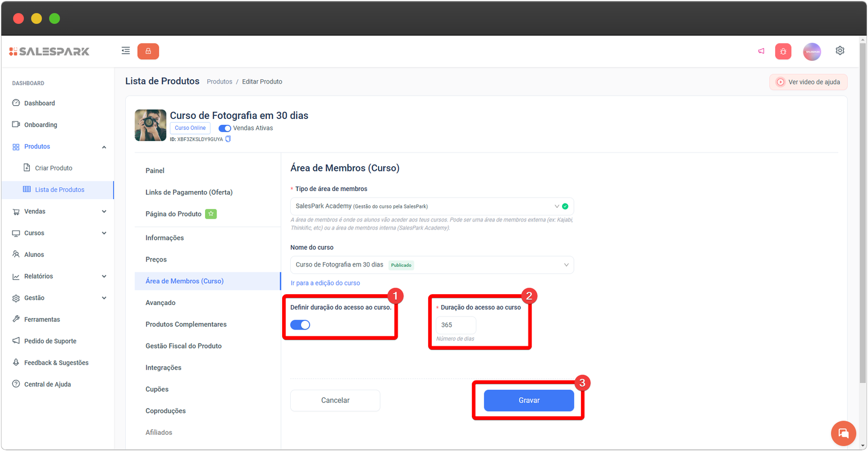Open the Links de Pagamento (Oferta) tab

click(x=189, y=192)
